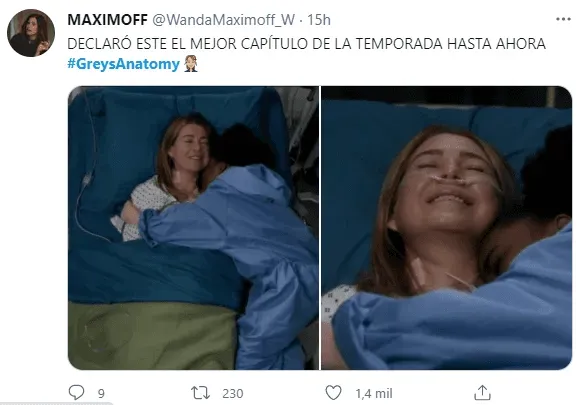The width and height of the screenshot is (577, 405).
Task: Click the tweet text about MEJOR CAPÍTULO
Action: tap(306, 44)
